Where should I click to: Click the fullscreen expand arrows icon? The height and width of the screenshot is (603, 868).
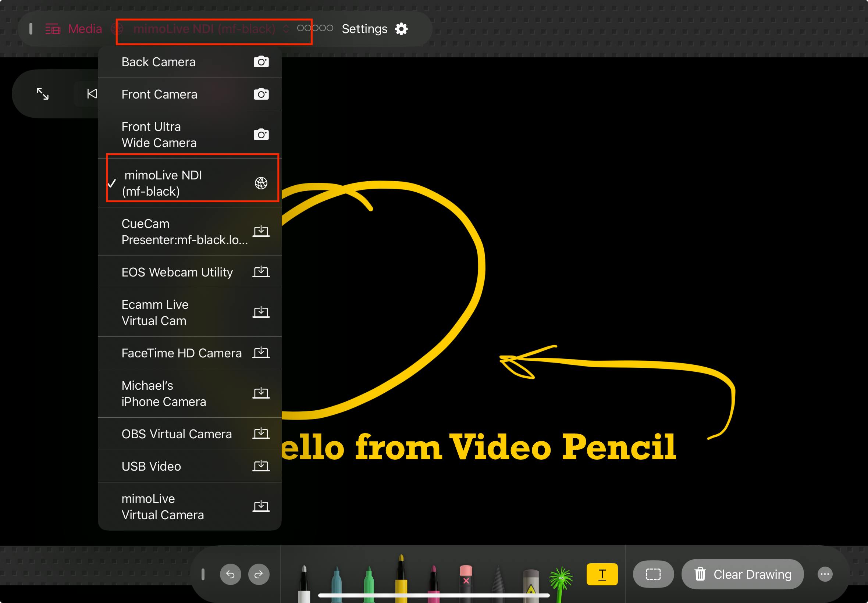[x=42, y=94]
